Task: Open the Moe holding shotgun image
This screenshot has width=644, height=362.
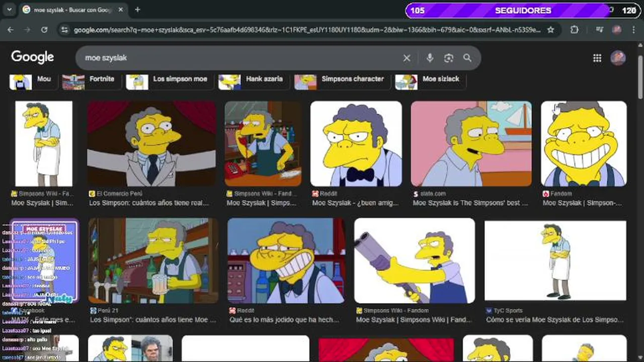Action: pyautogui.click(x=415, y=261)
